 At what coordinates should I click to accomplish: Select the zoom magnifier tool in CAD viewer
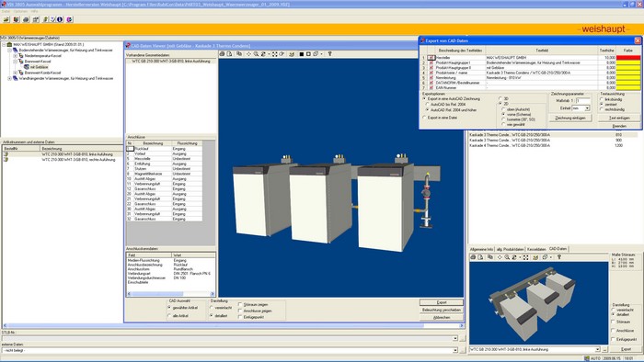(256, 53)
